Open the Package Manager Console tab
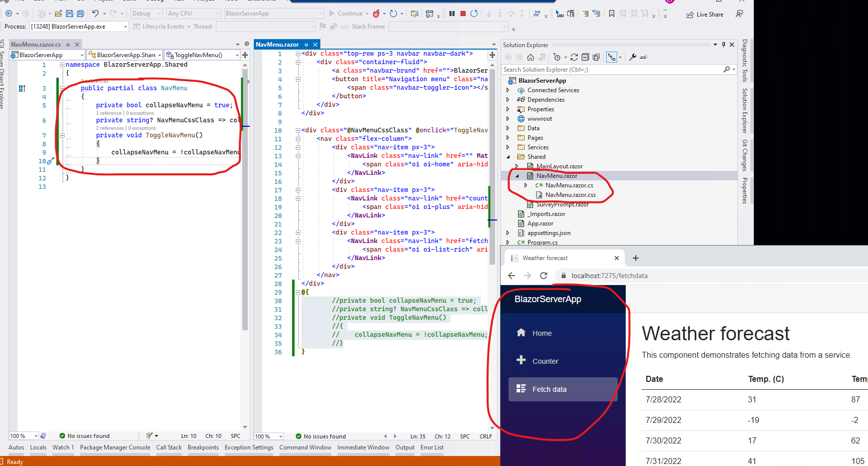Viewport: 868px width, 466px height. coord(115,447)
